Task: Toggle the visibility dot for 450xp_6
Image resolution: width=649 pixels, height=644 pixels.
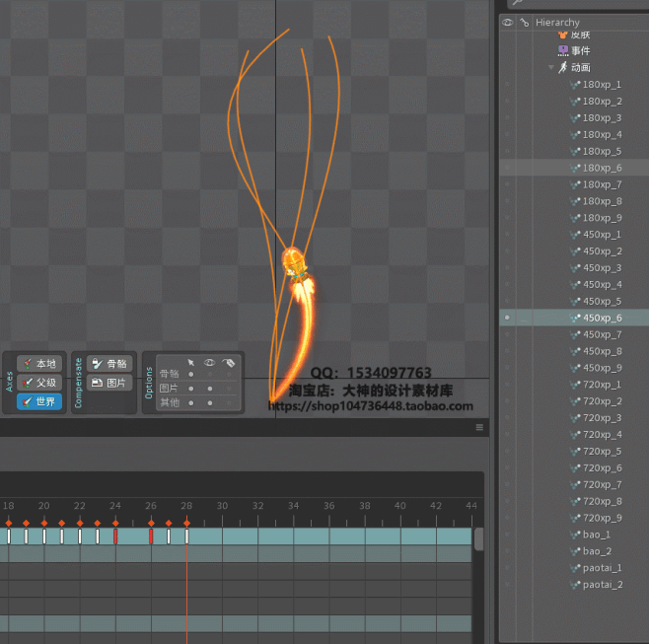Action: [x=507, y=318]
